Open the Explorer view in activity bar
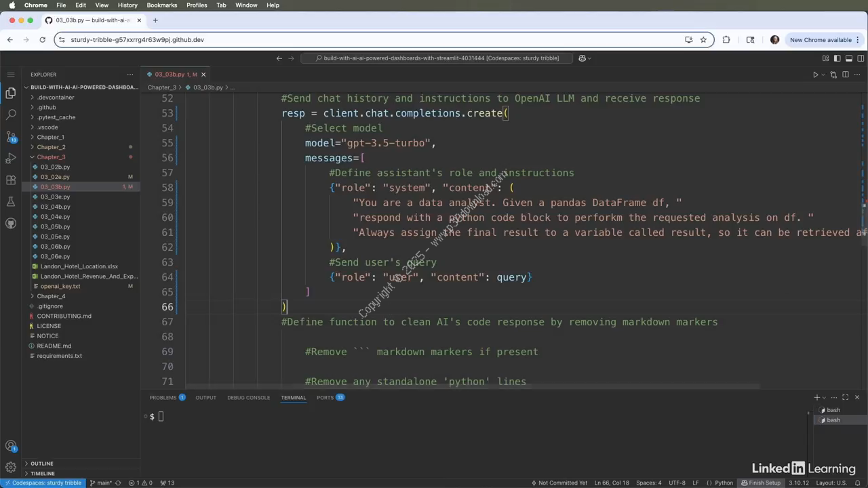 (x=11, y=93)
